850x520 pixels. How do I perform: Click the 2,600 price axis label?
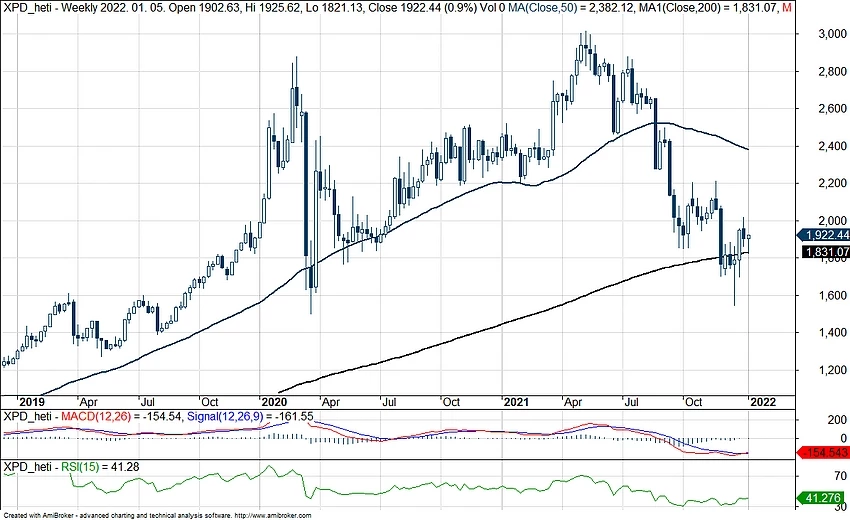[832, 108]
